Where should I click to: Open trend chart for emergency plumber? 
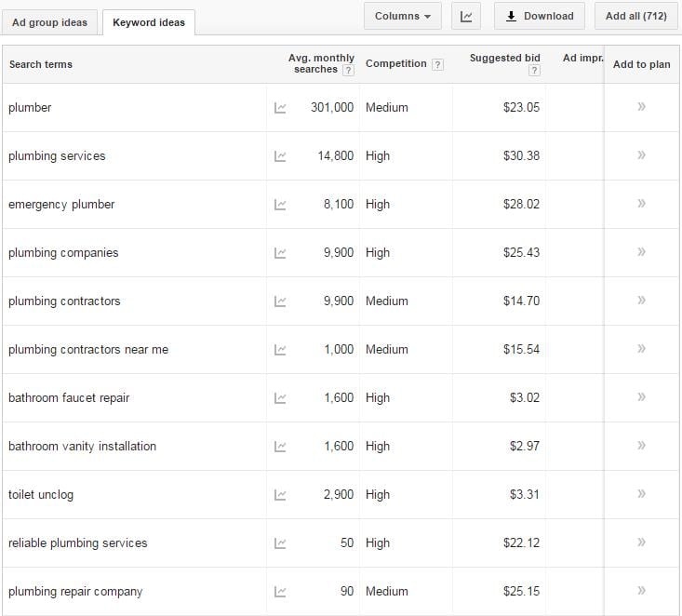pyautogui.click(x=280, y=205)
